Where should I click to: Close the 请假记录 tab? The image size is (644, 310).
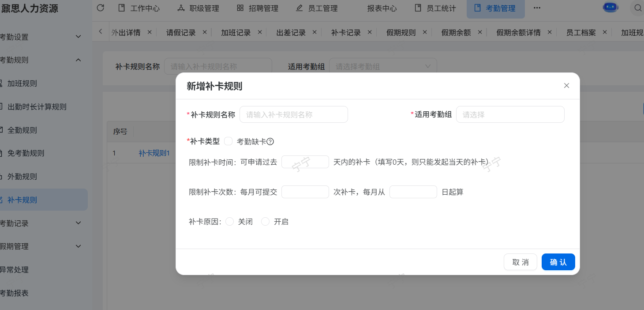pyautogui.click(x=205, y=32)
